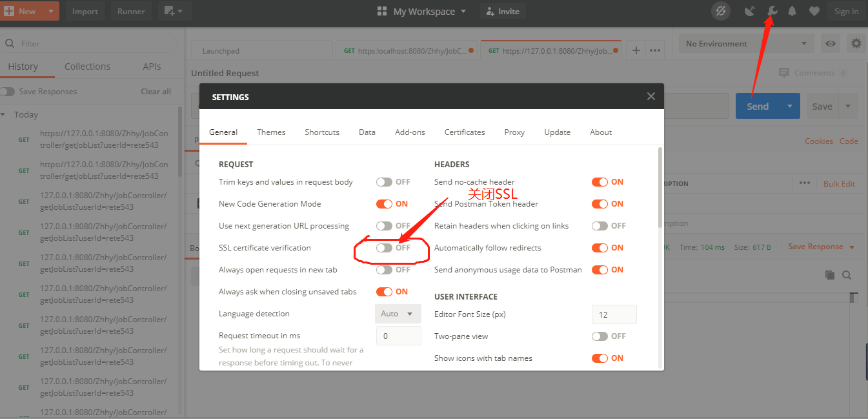
Task: Select the Add-ons settings tab
Action: click(x=410, y=132)
